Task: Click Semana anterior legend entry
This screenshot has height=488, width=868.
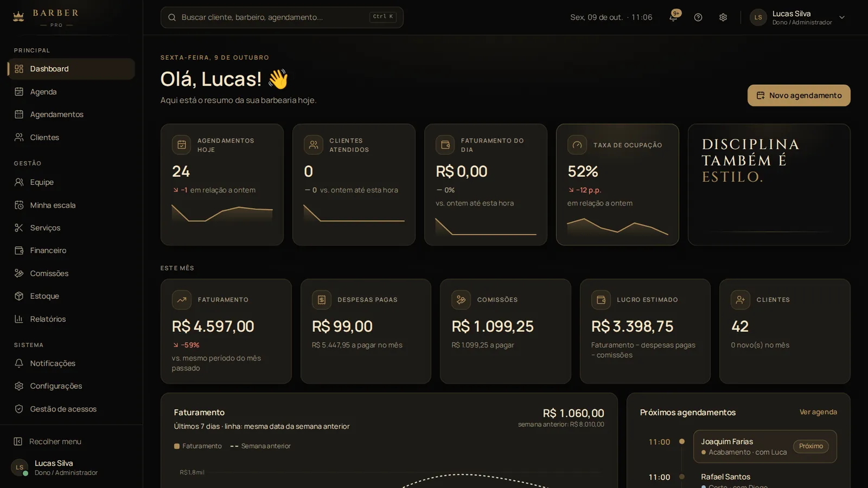Action: pos(260,446)
